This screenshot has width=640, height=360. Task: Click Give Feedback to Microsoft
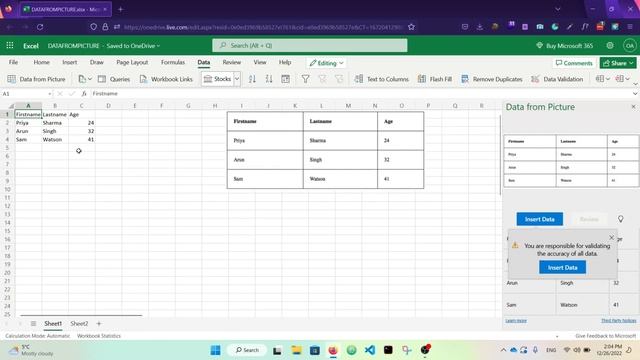(x=605, y=336)
